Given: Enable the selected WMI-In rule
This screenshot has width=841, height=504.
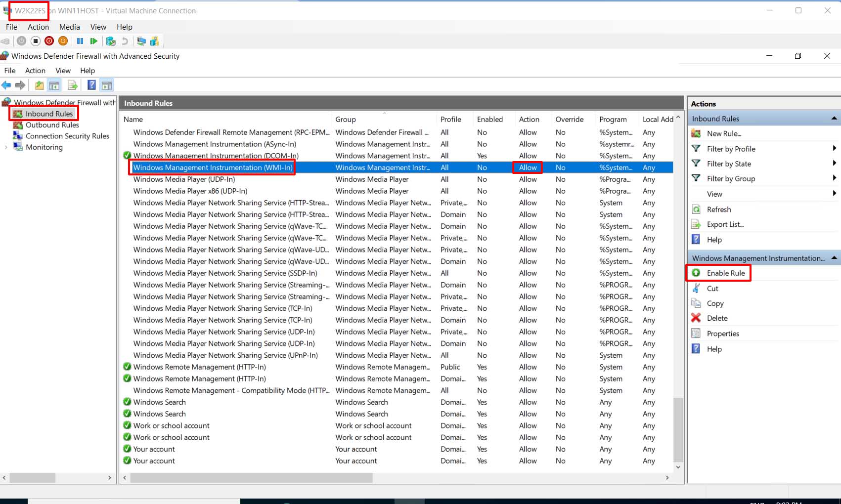Looking at the screenshot, I should 725,273.
